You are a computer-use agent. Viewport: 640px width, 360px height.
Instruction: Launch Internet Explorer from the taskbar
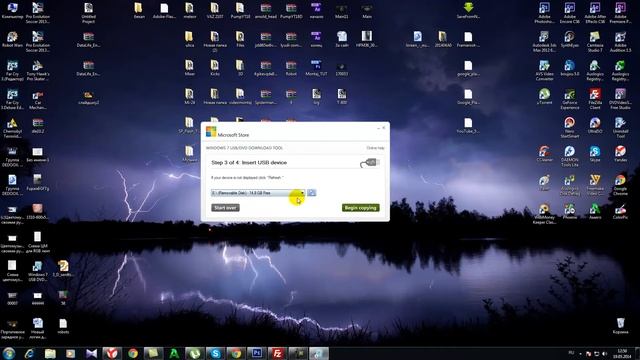point(29,353)
